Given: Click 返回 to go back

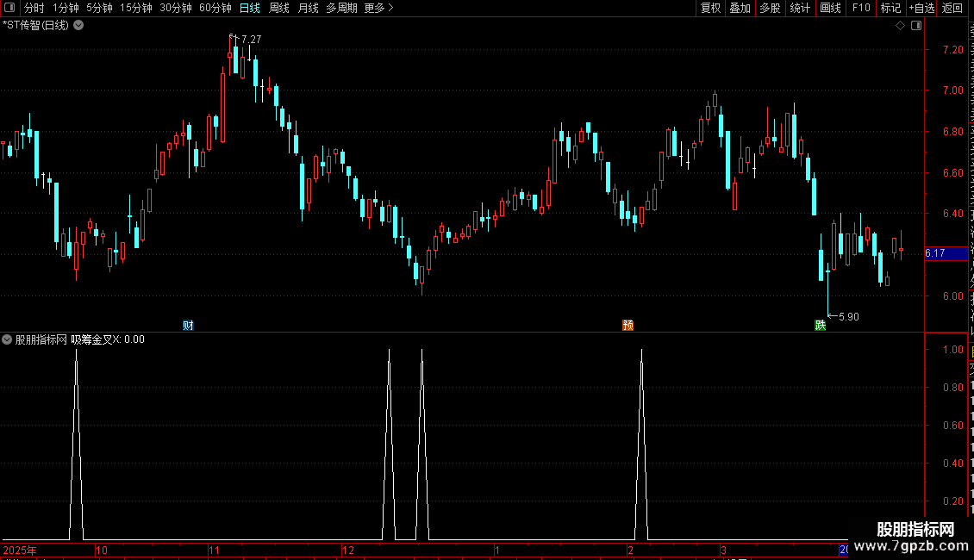Looking at the screenshot, I should coord(952,8).
